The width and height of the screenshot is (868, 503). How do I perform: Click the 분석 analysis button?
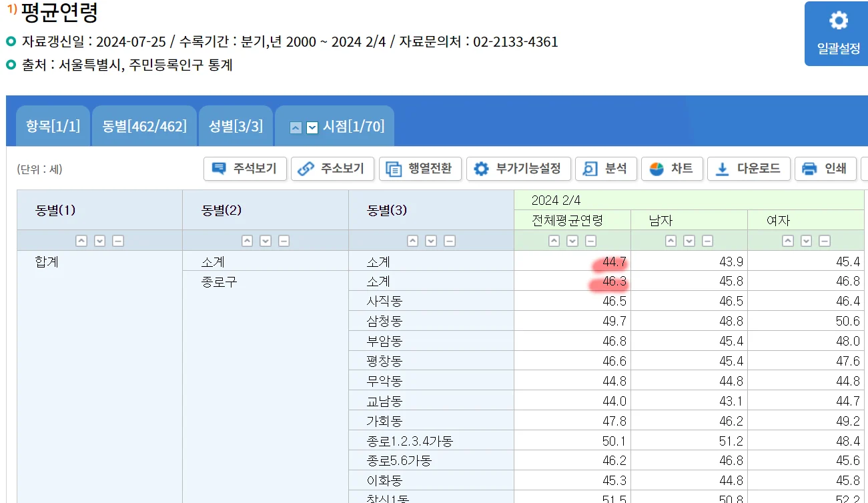(606, 169)
